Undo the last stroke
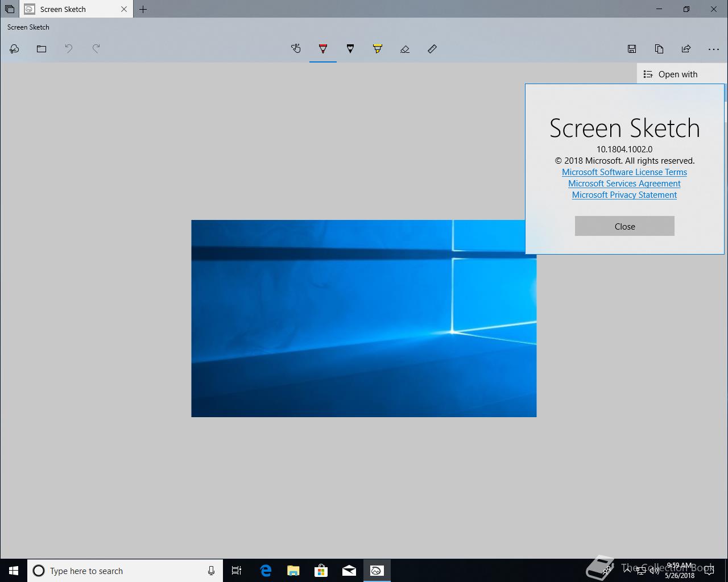Screen dimensions: 728x582 pos(69,49)
